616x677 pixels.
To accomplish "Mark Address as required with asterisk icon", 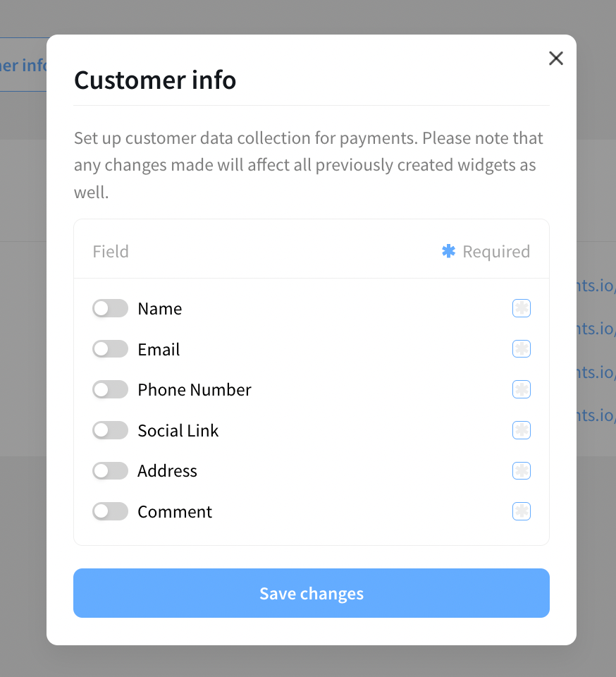I will (x=521, y=471).
